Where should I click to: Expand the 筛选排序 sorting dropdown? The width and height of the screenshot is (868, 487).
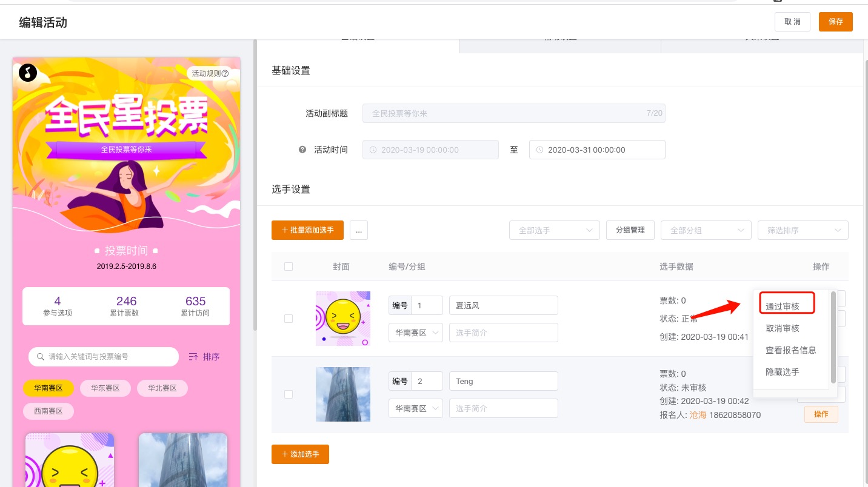pyautogui.click(x=803, y=230)
